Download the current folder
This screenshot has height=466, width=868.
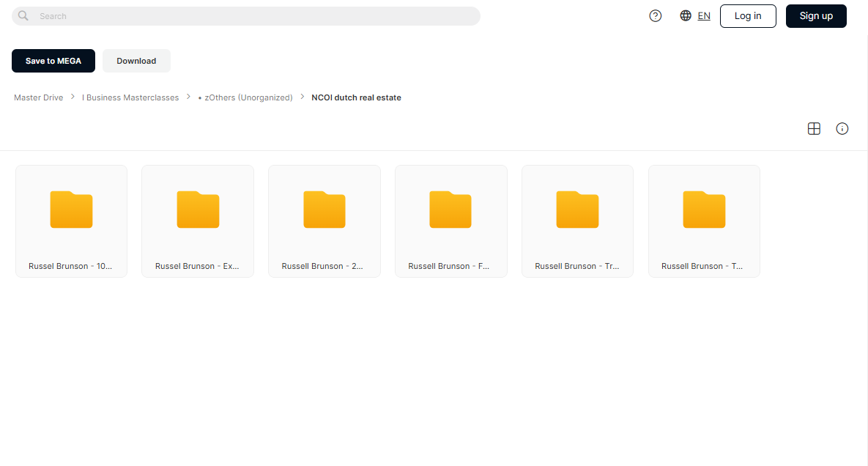(x=136, y=61)
